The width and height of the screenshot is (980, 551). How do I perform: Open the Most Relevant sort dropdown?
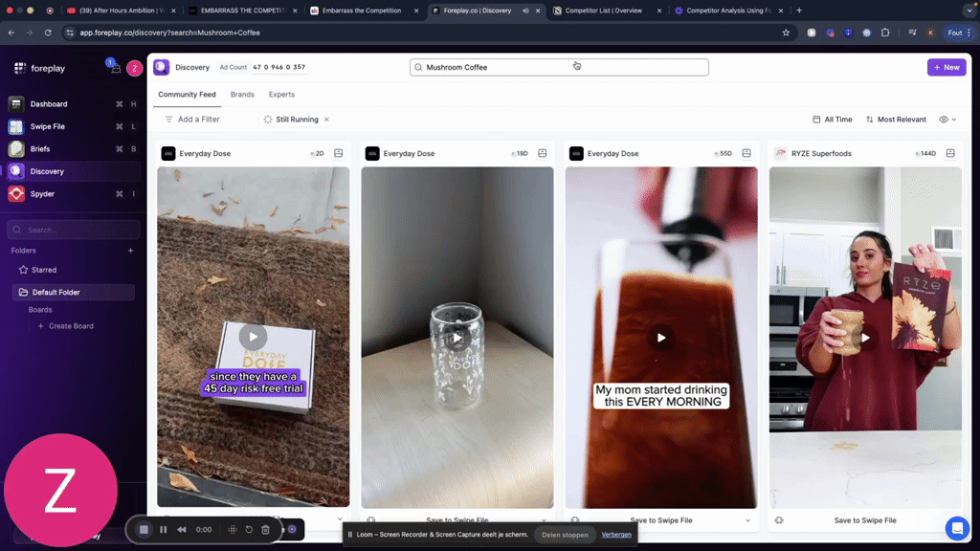pos(896,120)
